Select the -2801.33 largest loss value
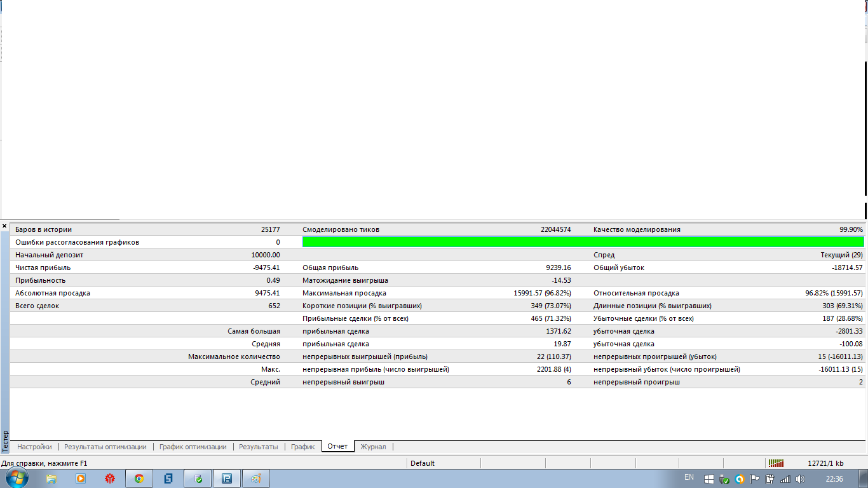This screenshot has width=868, height=488. coord(850,331)
